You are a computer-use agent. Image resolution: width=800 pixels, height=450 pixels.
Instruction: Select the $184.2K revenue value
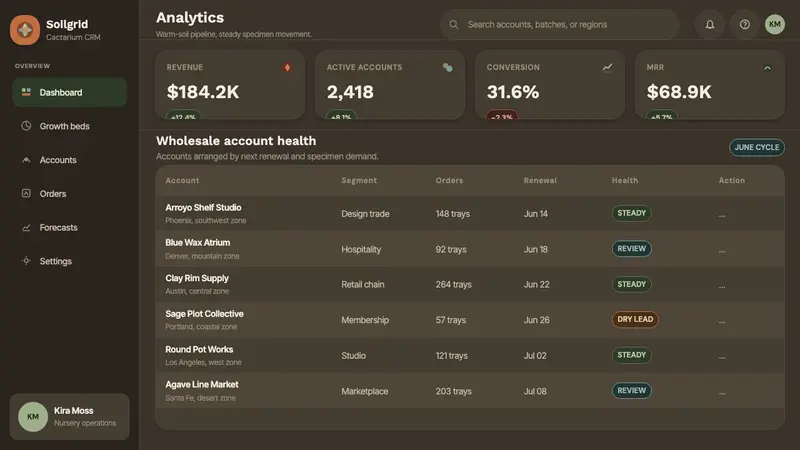[203, 92]
